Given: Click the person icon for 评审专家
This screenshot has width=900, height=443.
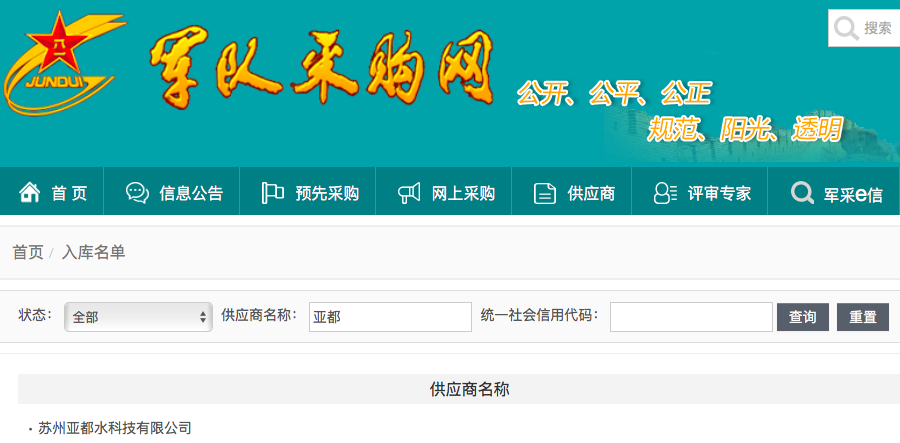Looking at the screenshot, I should 665,193.
